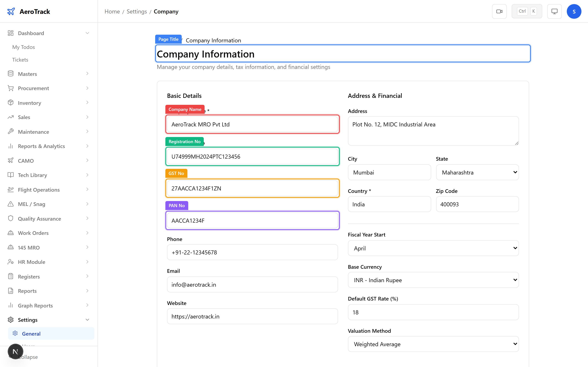Open the My Todos menu item

(23, 47)
